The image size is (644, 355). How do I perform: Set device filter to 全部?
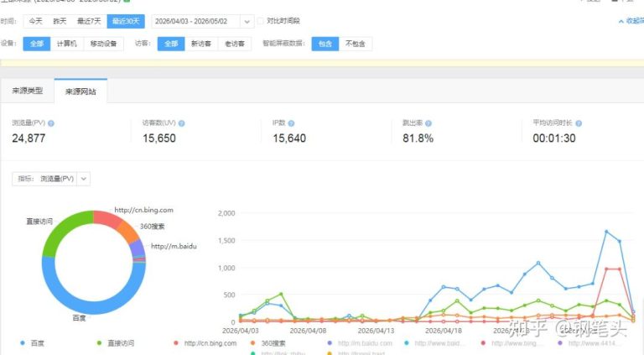click(x=37, y=44)
